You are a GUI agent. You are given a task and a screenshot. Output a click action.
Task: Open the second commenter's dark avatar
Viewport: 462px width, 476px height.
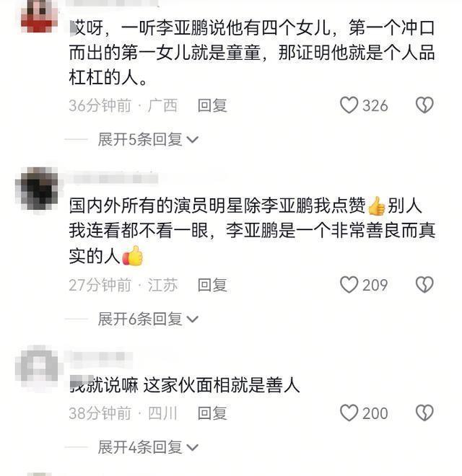click(x=38, y=188)
